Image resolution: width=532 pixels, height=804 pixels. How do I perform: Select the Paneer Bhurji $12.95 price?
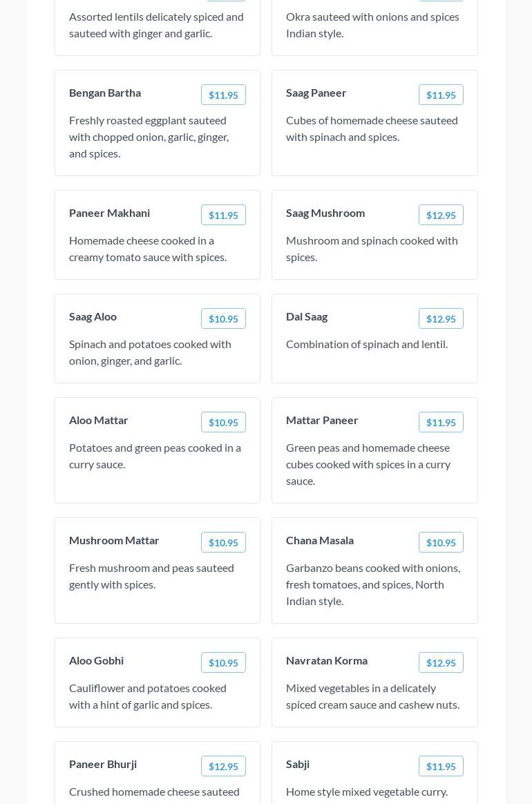tap(223, 767)
